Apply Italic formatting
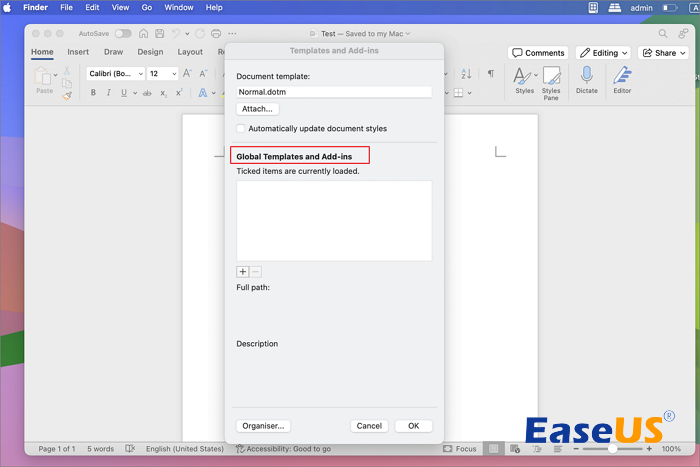 [x=108, y=93]
